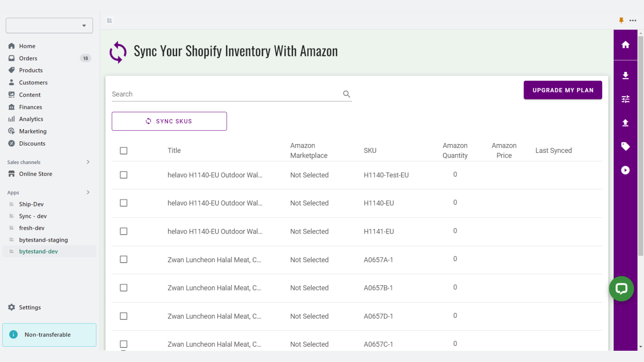Check the row with SKU A0657C-1
Screen dimensions: 644x362
point(124,344)
